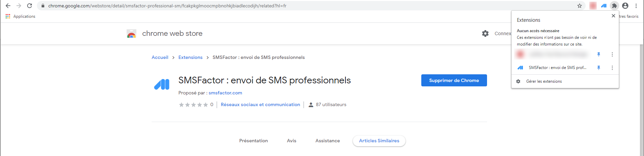Screen dimensions: 644x156
Task: Click the five-star rating row
Action: pyautogui.click(x=193, y=105)
